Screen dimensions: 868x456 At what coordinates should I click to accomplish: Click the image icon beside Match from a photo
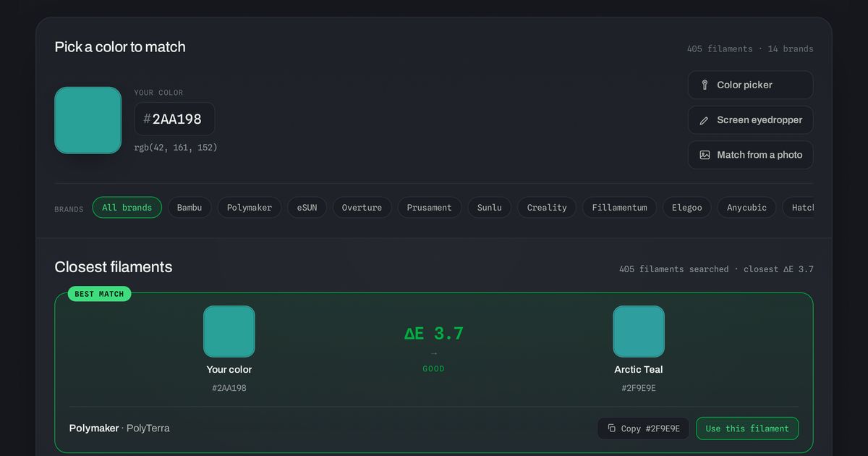pos(705,155)
